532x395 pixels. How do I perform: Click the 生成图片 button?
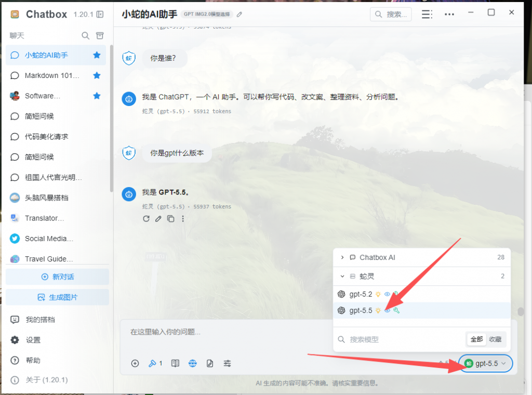tap(57, 297)
